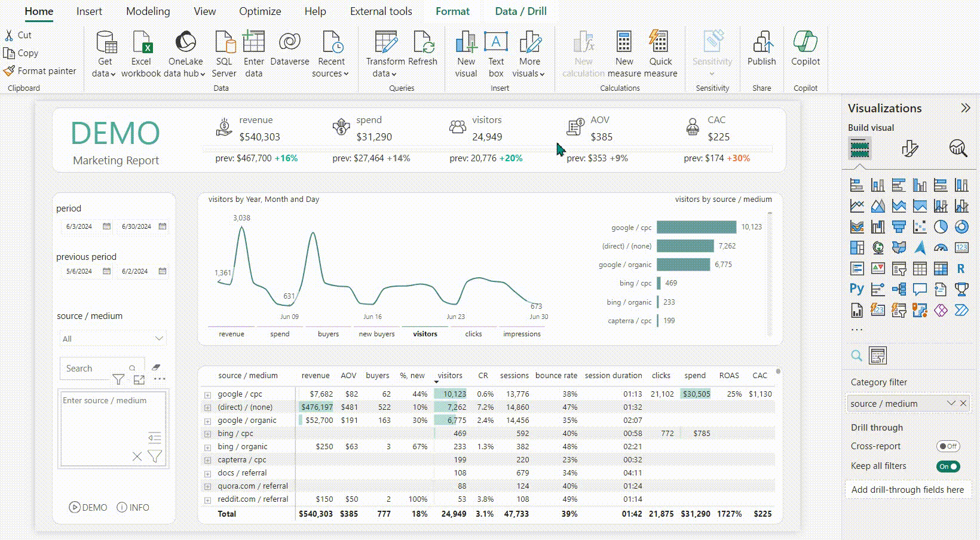Disable the Keep all filters toggle
Screen dimensions: 980x540
pyautogui.click(x=949, y=466)
